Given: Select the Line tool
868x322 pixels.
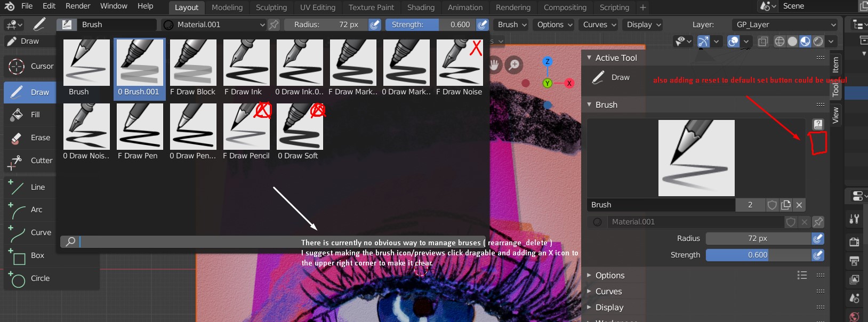Looking at the screenshot, I should coord(30,187).
